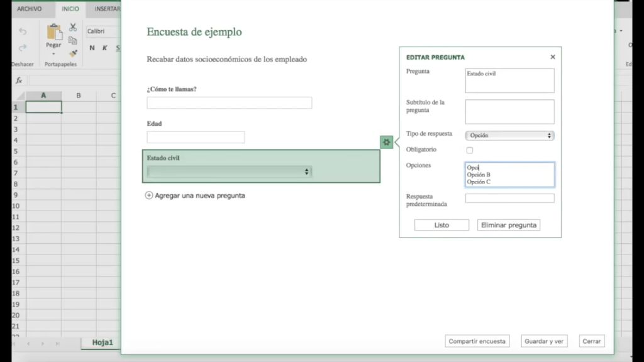
Task: Toggle bold formatting with the N button
Action: 92,48
